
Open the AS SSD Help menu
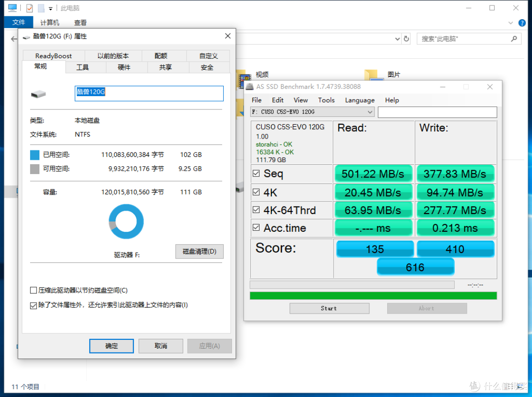click(x=392, y=100)
